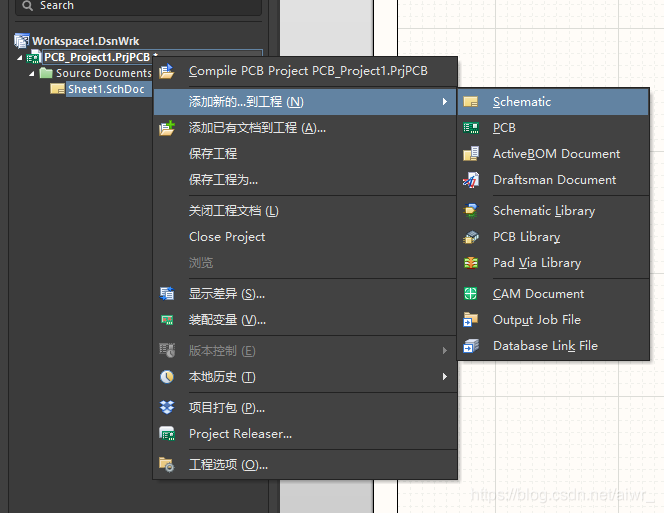Select 添加已有文档到工程 (A)...
Screen dimensions: 664x513
point(305,128)
